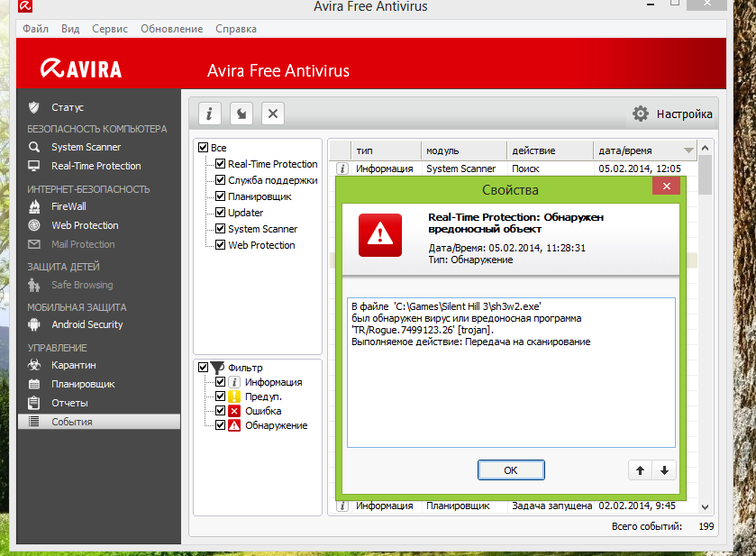Open Карантин (quarantine) in the sidebar

(73, 365)
